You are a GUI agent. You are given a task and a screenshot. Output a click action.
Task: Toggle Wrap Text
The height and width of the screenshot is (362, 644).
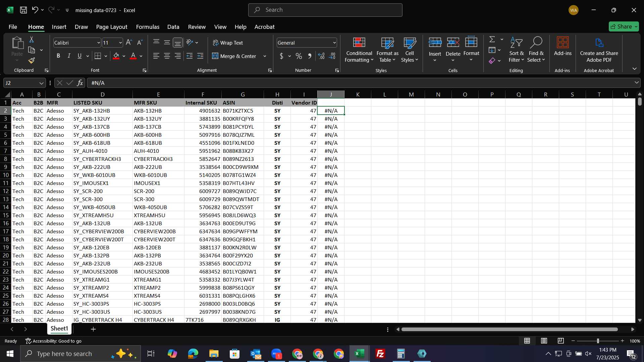pyautogui.click(x=228, y=43)
